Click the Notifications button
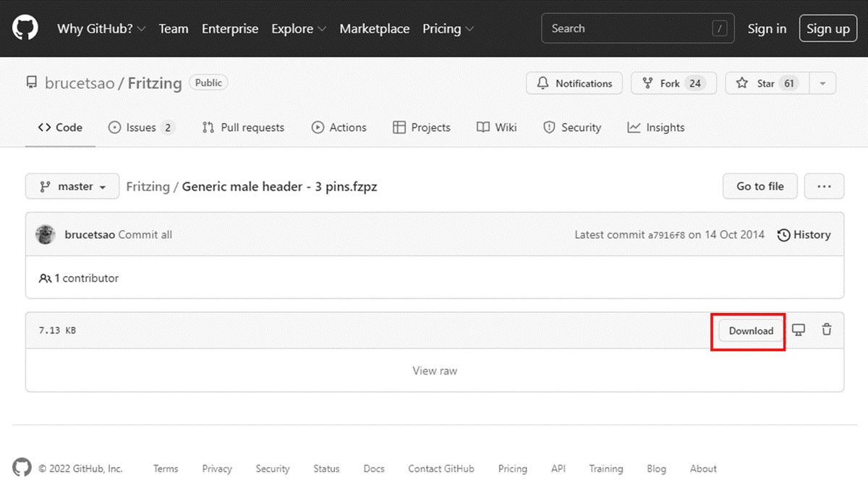The image size is (868, 493). pyautogui.click(x=574, y=83)
